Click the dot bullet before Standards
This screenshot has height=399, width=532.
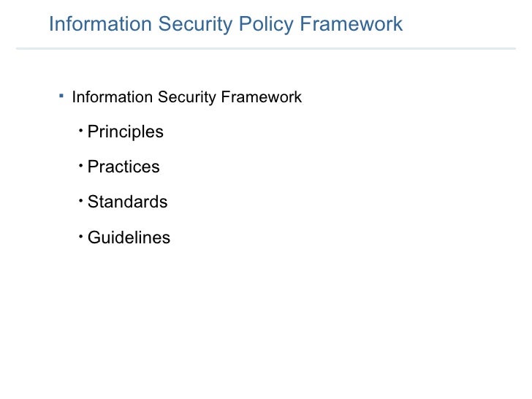pyautogui.click(x=80, y=200)
